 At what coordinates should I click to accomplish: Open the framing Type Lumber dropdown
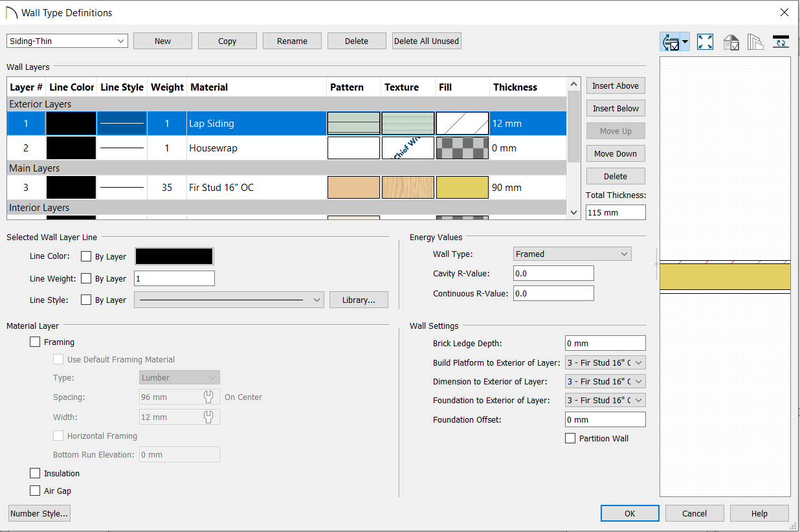click(179, 377)
